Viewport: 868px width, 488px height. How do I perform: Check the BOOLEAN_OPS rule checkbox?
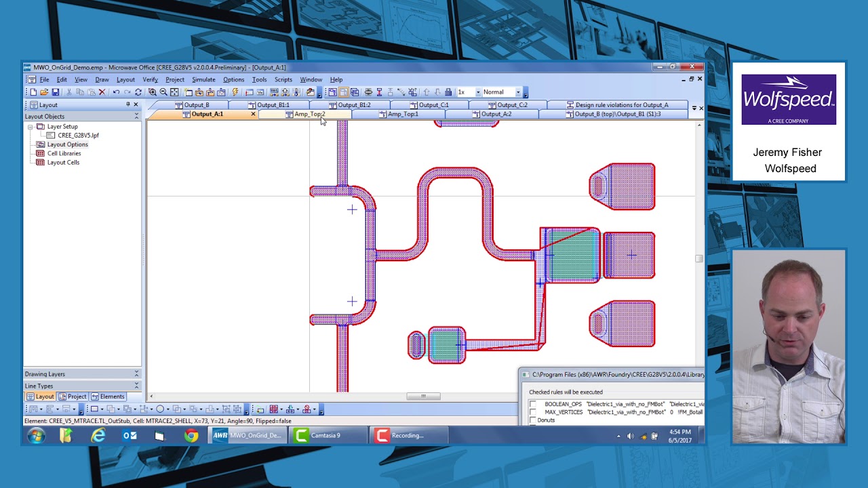[x=533, y=404]
